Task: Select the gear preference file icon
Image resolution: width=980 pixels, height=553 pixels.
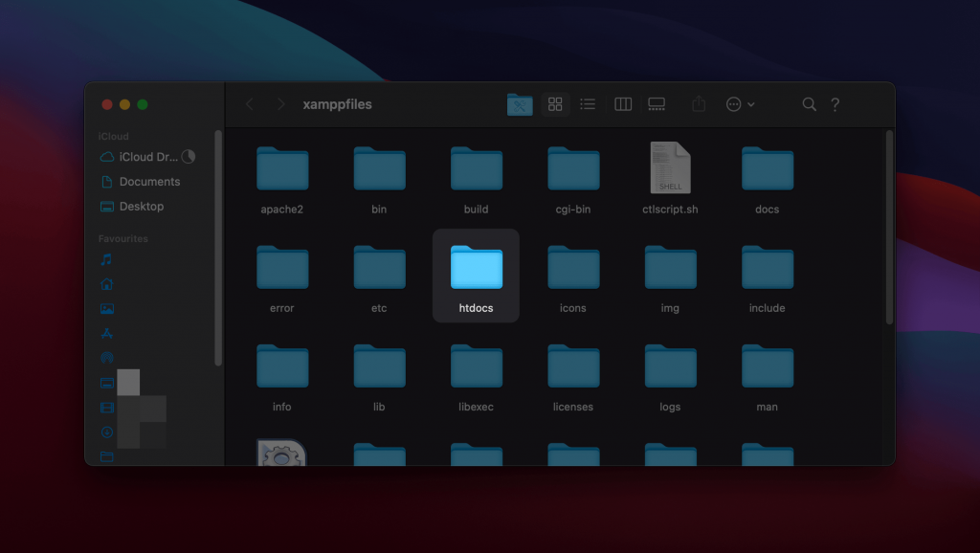Action: (x=281, y=453)
